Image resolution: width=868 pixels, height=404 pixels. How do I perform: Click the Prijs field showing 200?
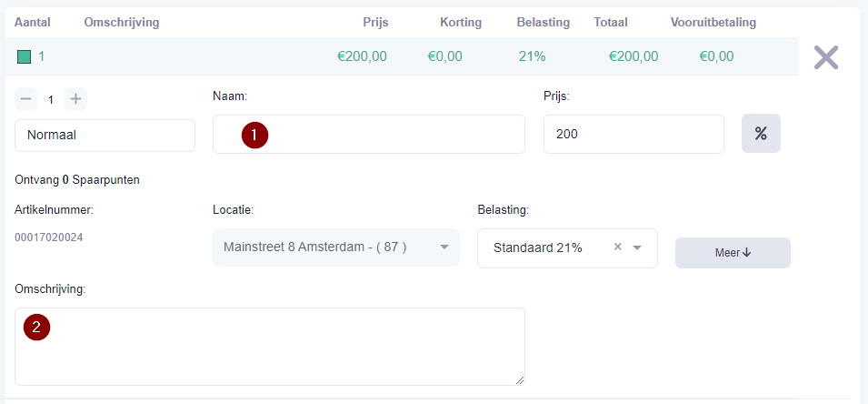[634, 134]
